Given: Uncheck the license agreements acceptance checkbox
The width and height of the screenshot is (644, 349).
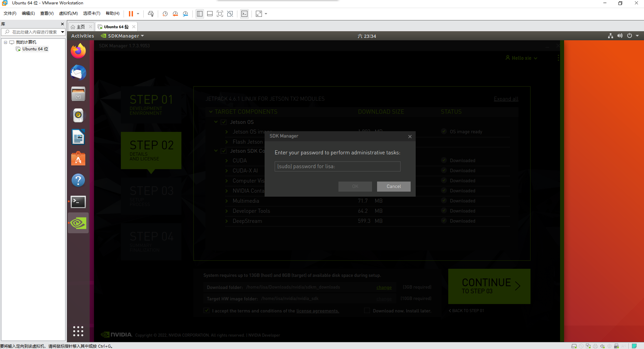Looking at the screenshot, I should 206,310.
